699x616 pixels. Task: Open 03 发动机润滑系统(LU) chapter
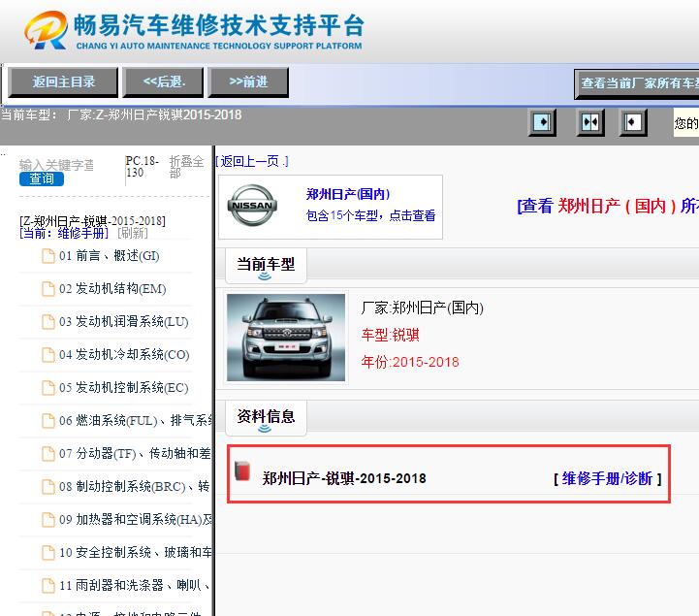pyautogui.click(x=123, y=322)
